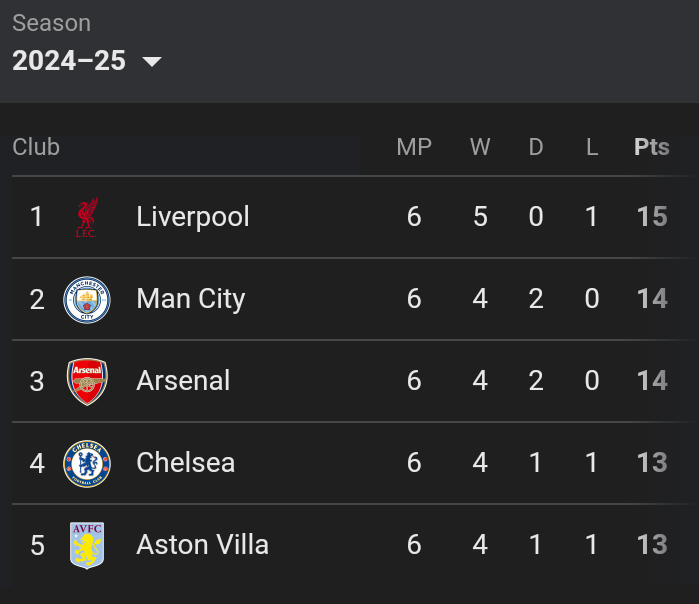
Task: Click the L column header
Action: (592, 147)
